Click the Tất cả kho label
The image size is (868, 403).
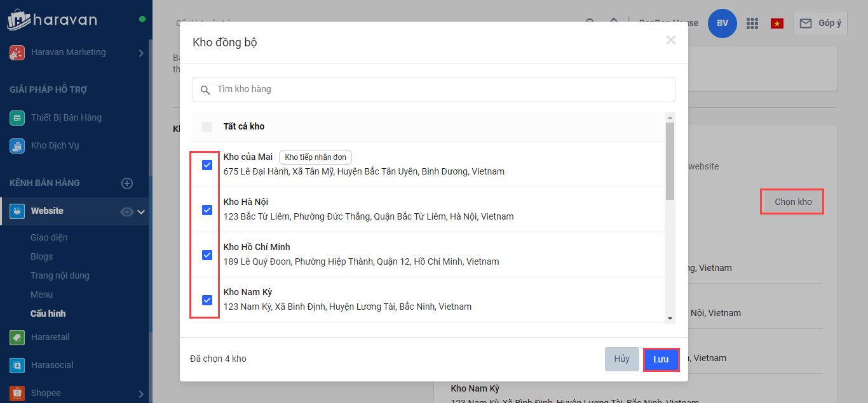(244, 127)
